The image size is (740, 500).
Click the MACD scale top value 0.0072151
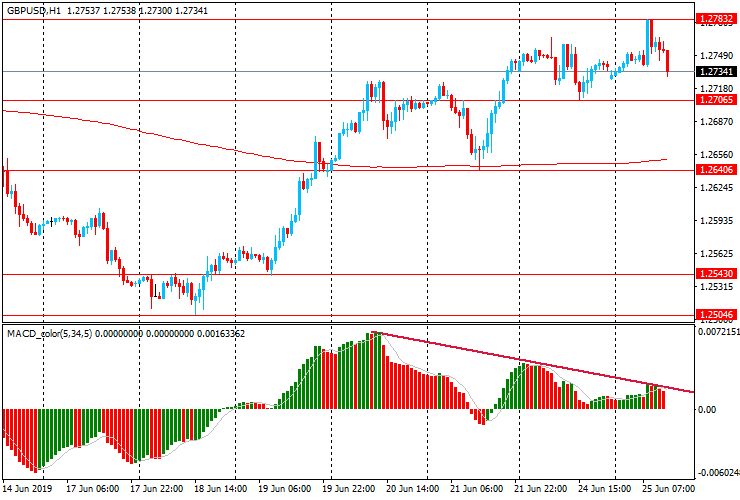[718, 332]
